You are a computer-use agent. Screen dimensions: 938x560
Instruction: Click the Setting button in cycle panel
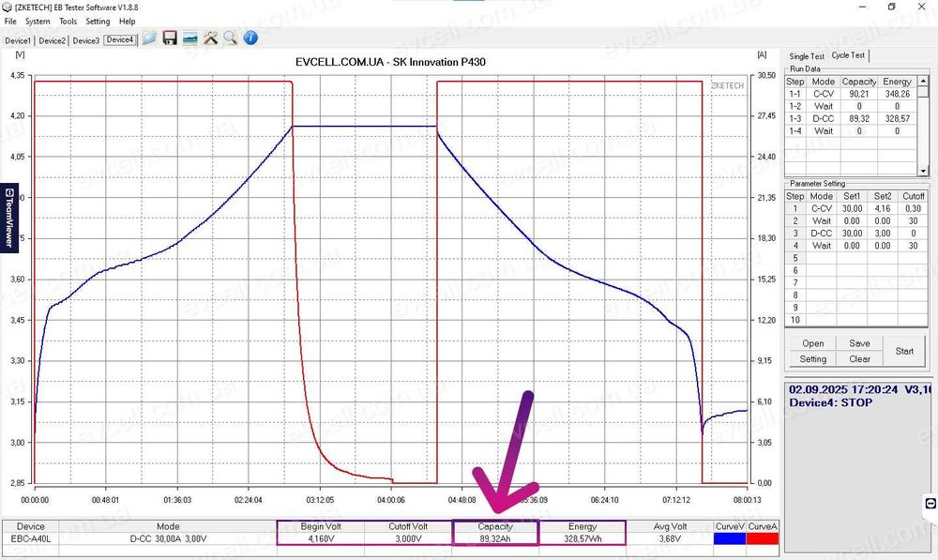(813, 359)
